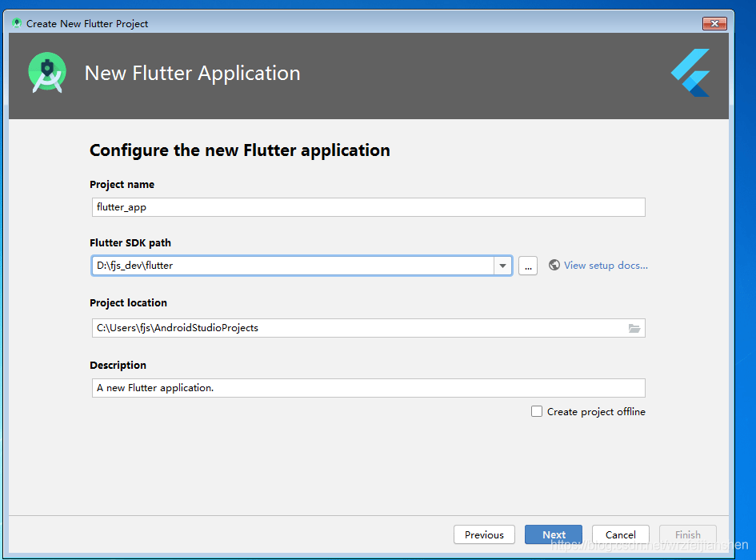Expand the Flutter SDK path dropdown arrow

tap(502, 266)
